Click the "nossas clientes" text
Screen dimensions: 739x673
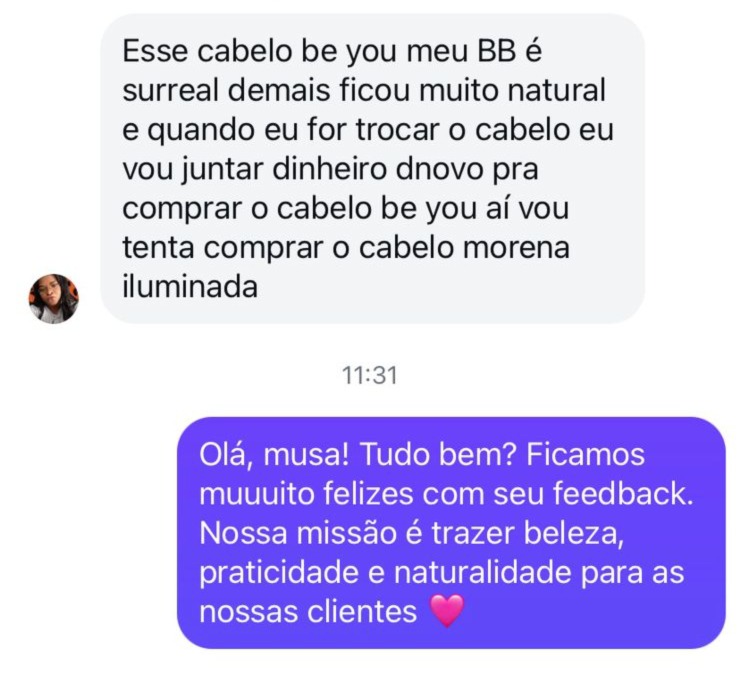(x=308, y=612)
